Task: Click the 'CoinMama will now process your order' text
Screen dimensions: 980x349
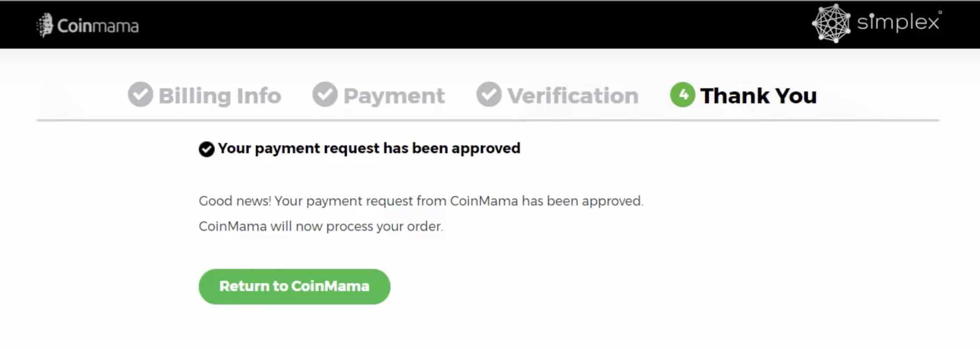Action: pos(321,226)
